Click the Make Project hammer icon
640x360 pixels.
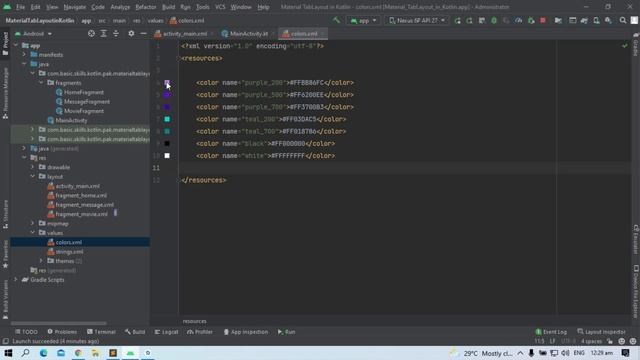coord(336,20)
